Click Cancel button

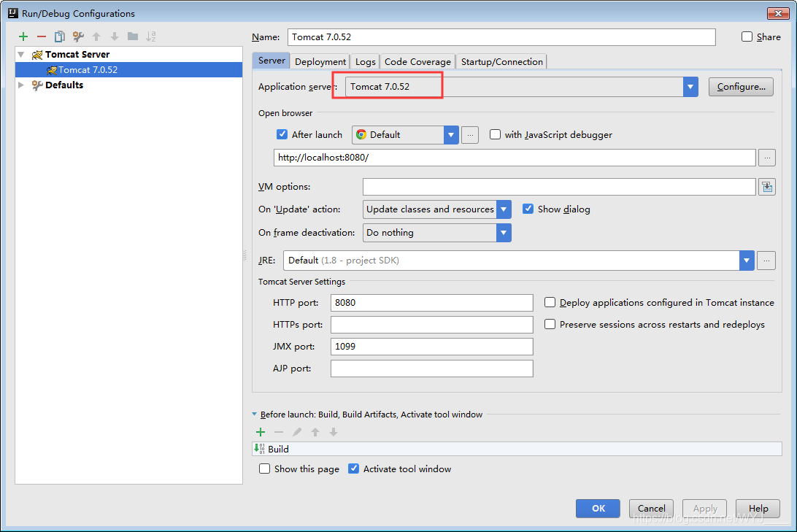tap(651, 508)
